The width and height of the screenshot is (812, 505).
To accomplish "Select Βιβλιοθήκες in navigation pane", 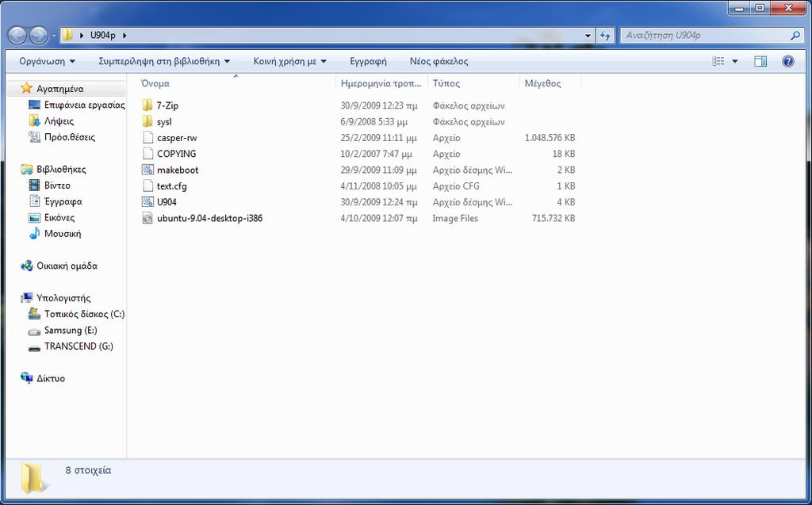I will pos(61,170).
